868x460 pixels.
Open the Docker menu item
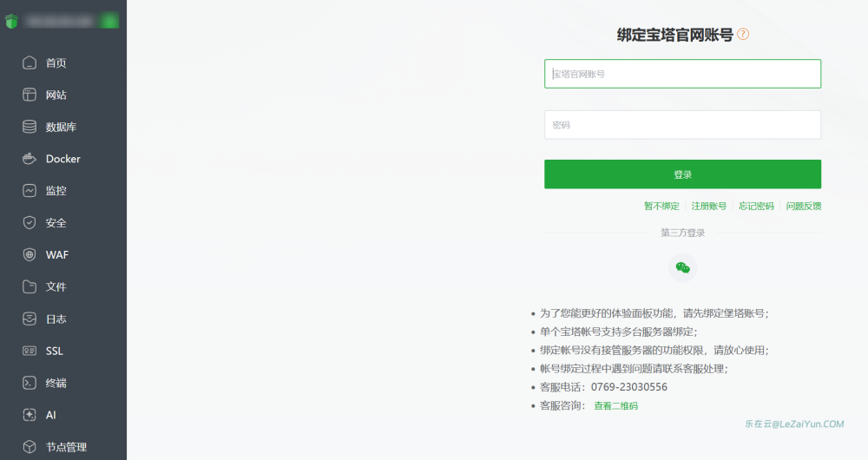tap(63, 159)
